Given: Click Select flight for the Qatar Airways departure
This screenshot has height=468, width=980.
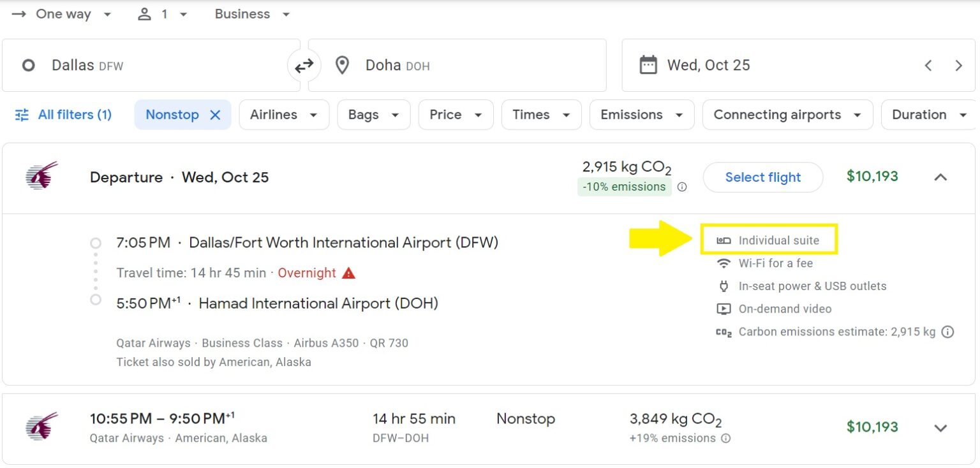Looking at the screenshot, I should tap(762, 177).
